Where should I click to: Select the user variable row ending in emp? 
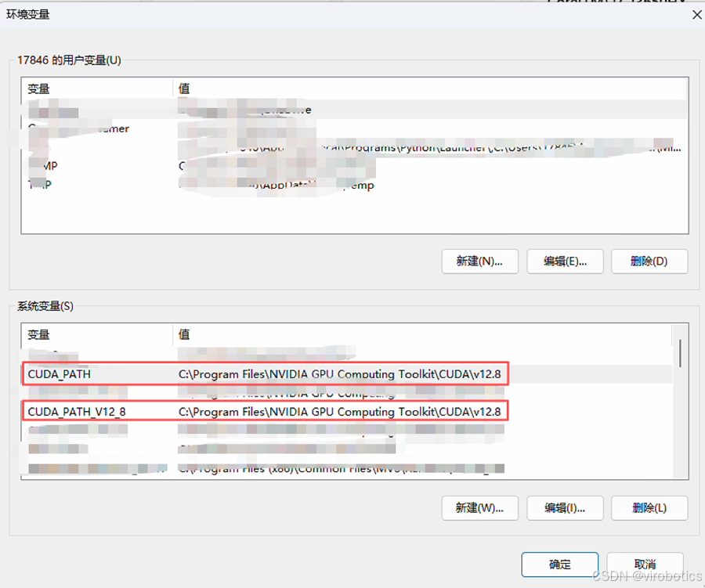[354, 185]
